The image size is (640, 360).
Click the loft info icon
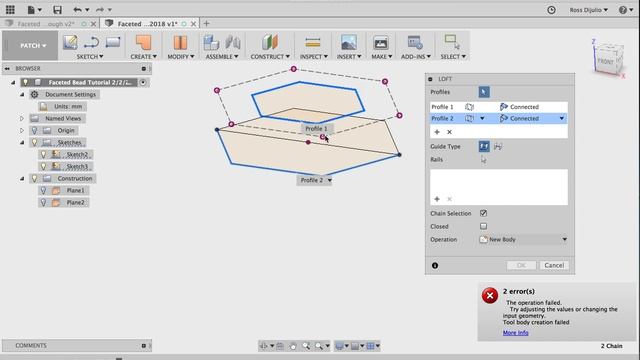435,265
